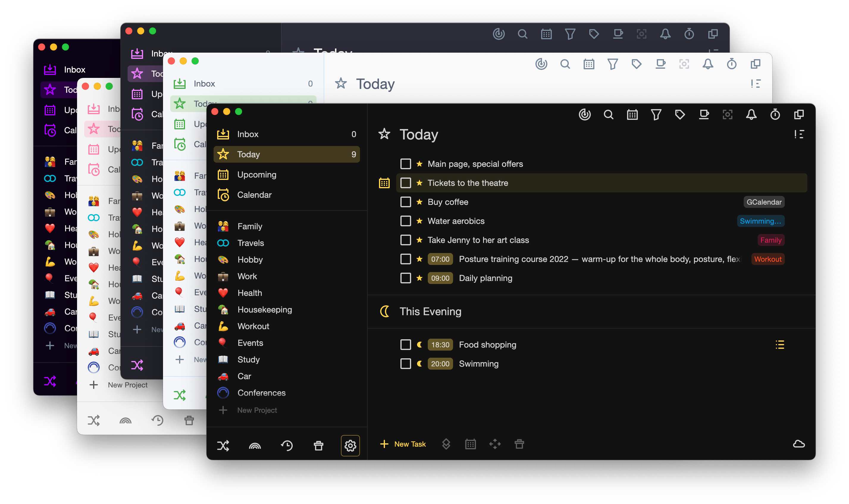Open Calendar in the front window sidebar
The image size is (849, 504).
coord(286,195)
